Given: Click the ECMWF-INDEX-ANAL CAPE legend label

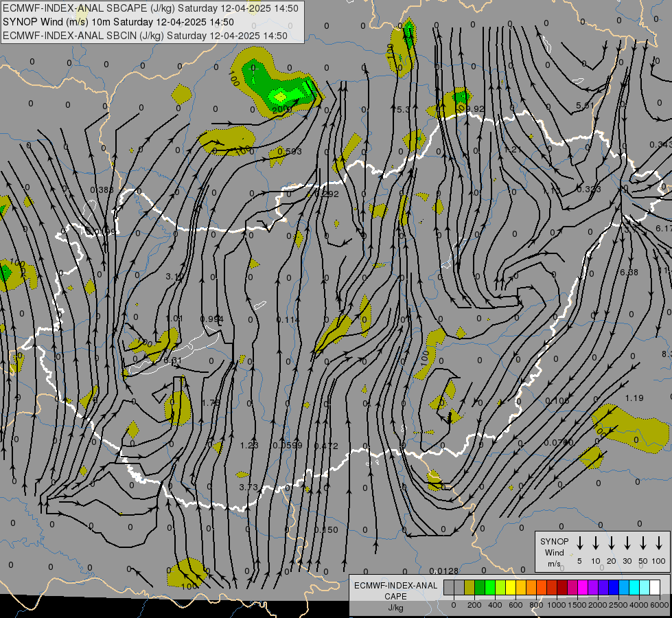Looking at the screenshot, I should point(395,591).
